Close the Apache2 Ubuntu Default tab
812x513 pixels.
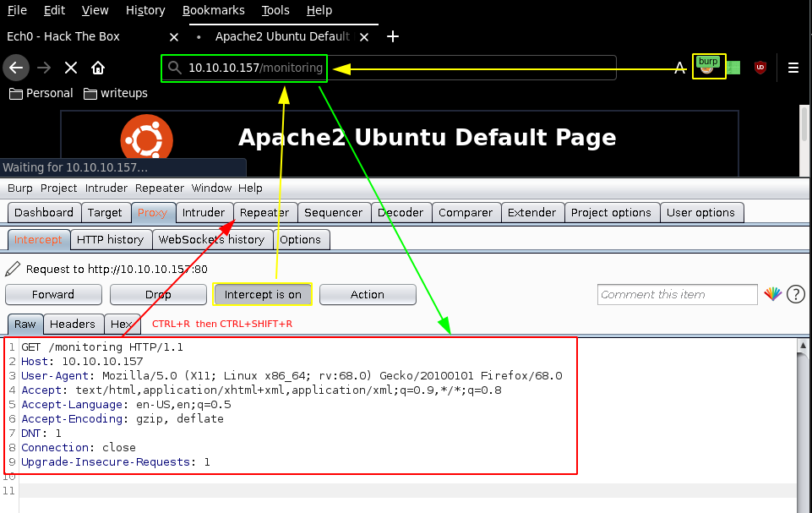point(364,37)
